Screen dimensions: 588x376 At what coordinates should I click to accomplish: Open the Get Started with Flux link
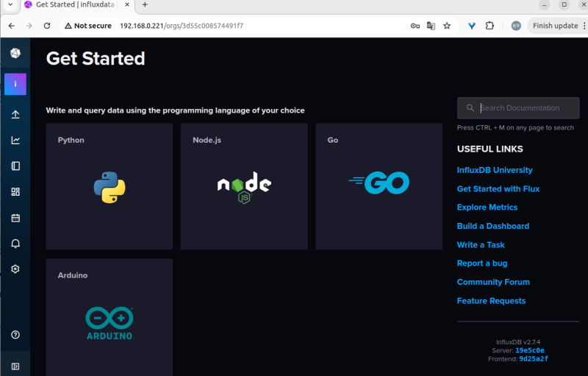(498, 189)
